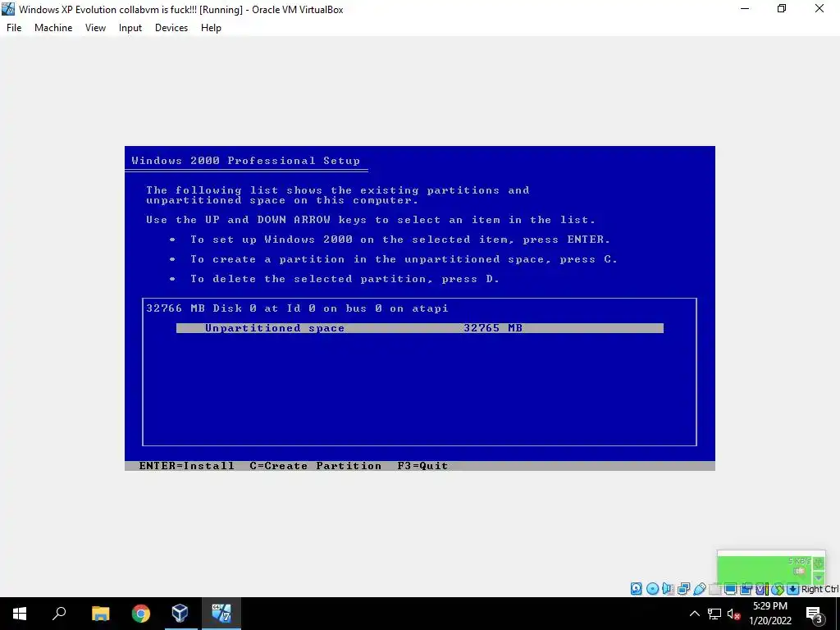Select the Unpartitioned space 32765 MB row
The width and height of the screenshot is (840, 630).
coord(419,328)
